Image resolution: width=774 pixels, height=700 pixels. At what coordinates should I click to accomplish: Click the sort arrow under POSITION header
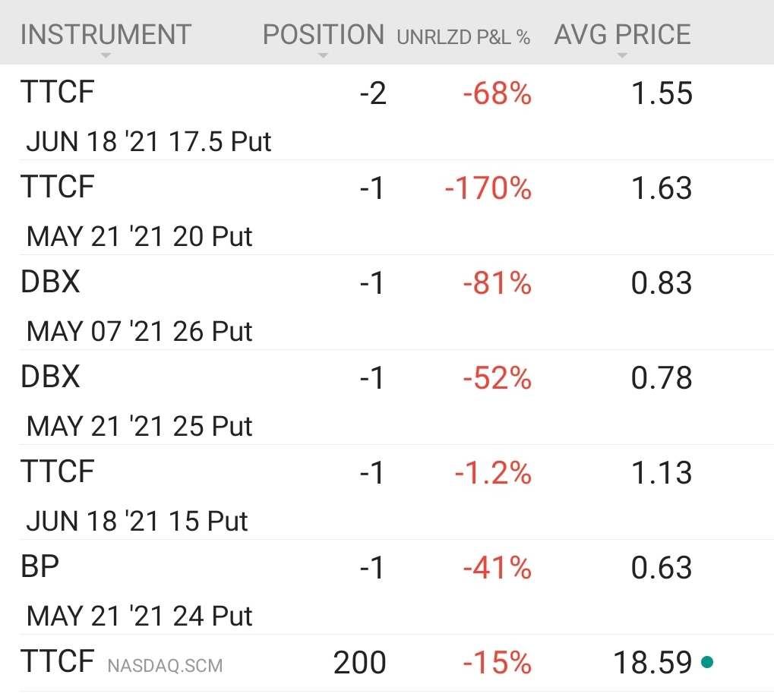(324, 56)
